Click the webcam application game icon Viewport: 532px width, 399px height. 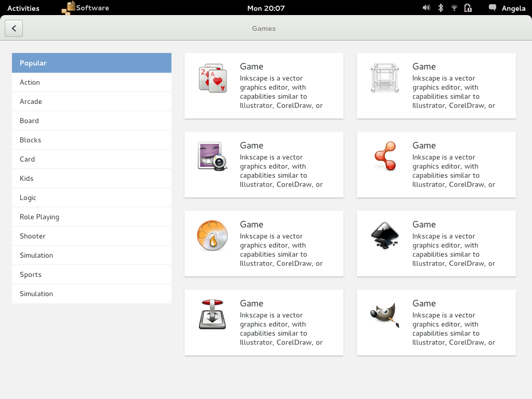click(212, 156)
